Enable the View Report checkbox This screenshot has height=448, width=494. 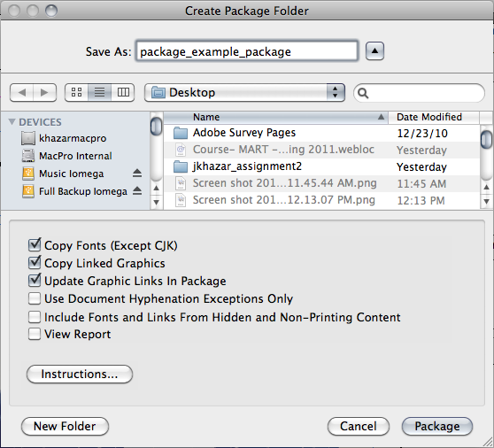pyautogui.click(x=35, y=334)
